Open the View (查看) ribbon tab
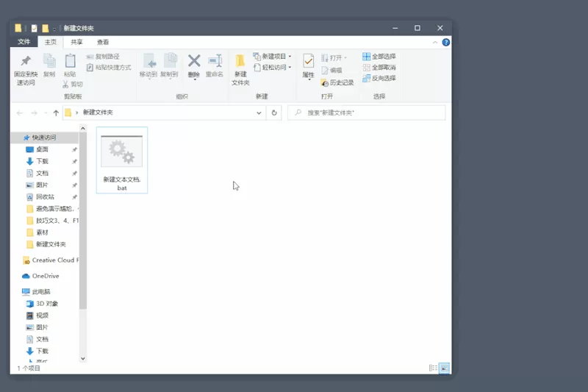The image size is (588, 392). pyautogui.click(x=103, y=42)
